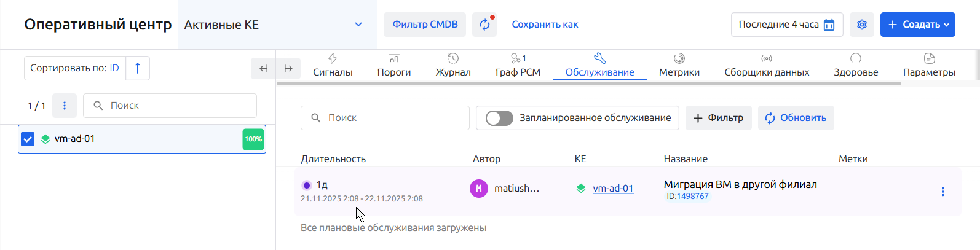The image size is (980, 250).
Task: Click the green KE icon in table row
Action: pyautogui.click(x=580, y=189)
